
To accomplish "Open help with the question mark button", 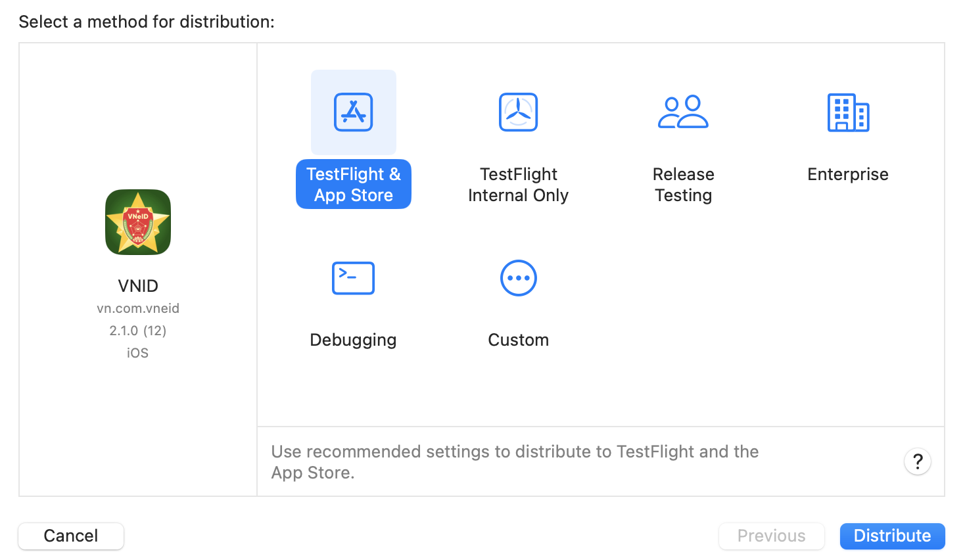I will point(917,461).
